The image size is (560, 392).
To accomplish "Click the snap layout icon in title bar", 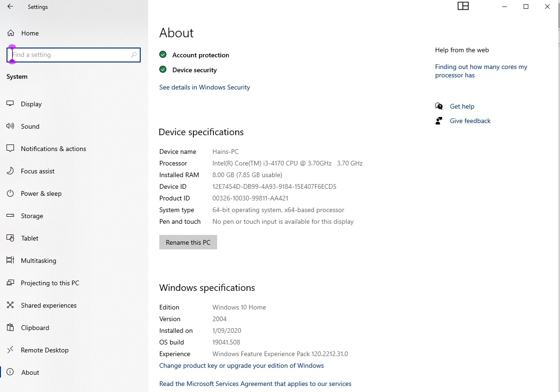I will click(463, 6).
